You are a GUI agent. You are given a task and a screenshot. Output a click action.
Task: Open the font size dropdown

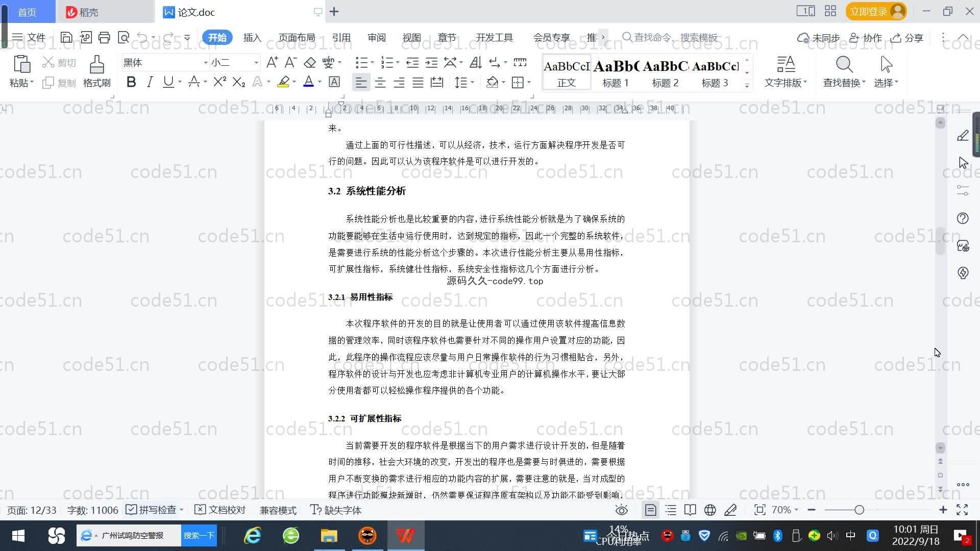pos(256,63)
